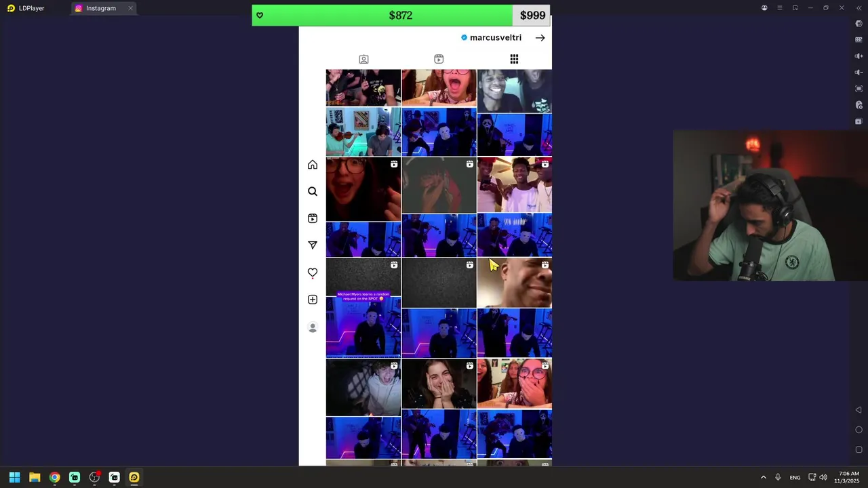The height and width of the screenshot is (488, 868).
Task: Show hidden system tray icons chevron
Action: coord(763,477)
